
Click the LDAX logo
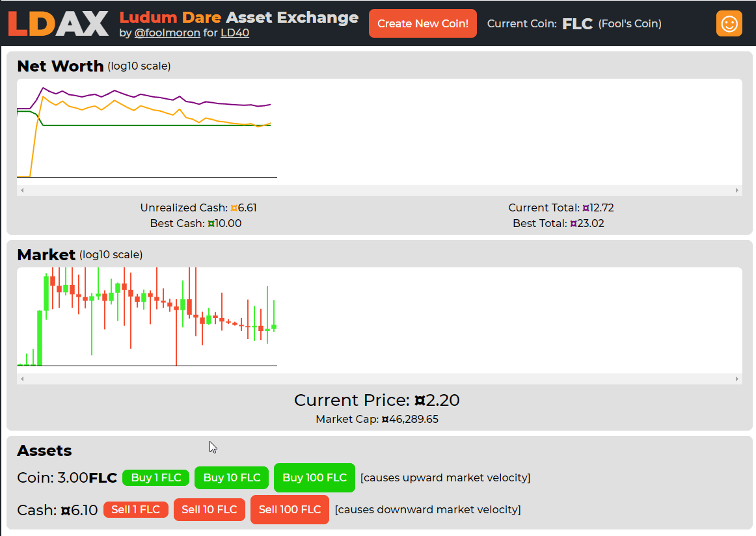(59, 23)
